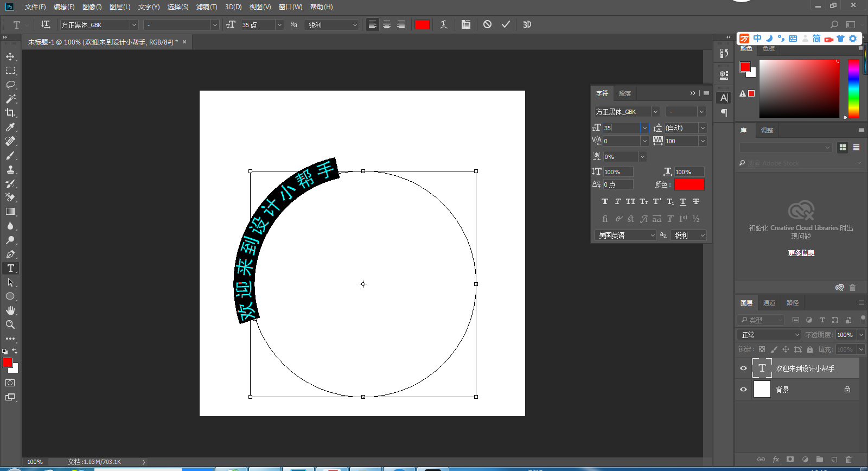The image size is (868, 471).
Task: Select the Move tool
Action: (10, 56)
